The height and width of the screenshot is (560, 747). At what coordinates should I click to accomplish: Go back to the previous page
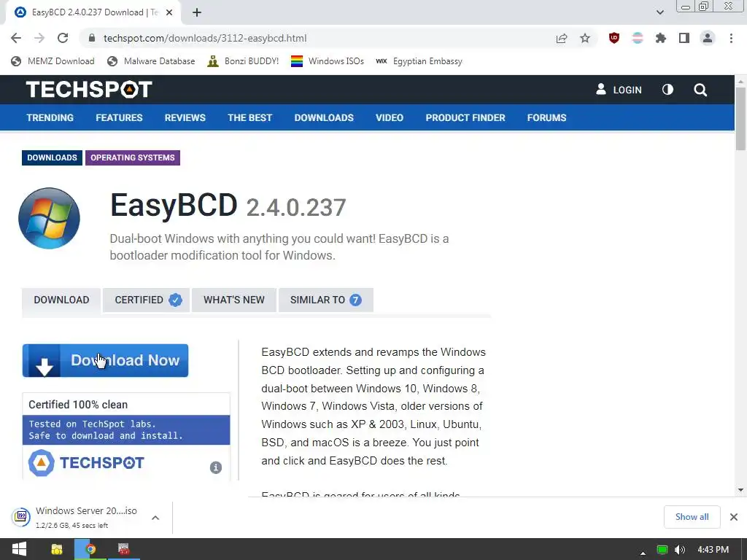(16, 38)
